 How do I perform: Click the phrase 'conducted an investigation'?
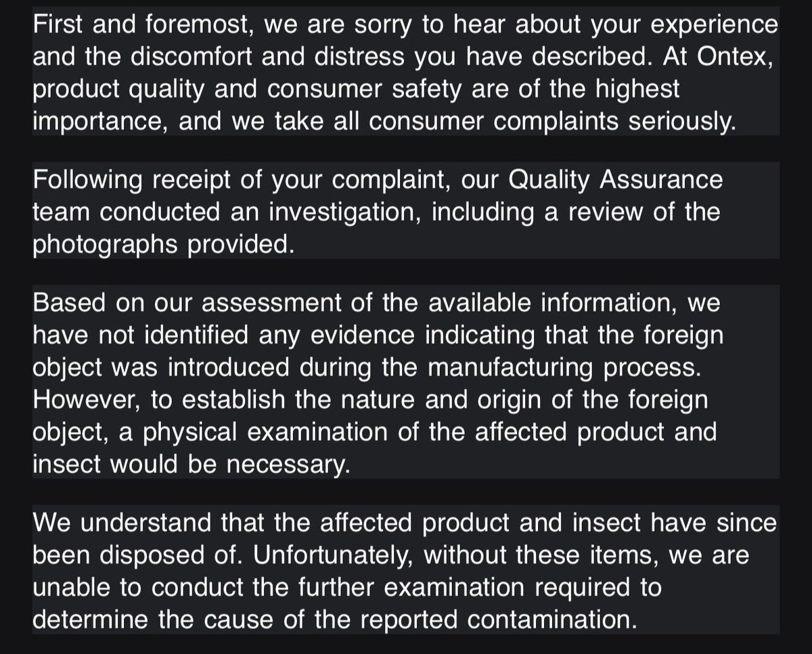click(x=258, y=212)
